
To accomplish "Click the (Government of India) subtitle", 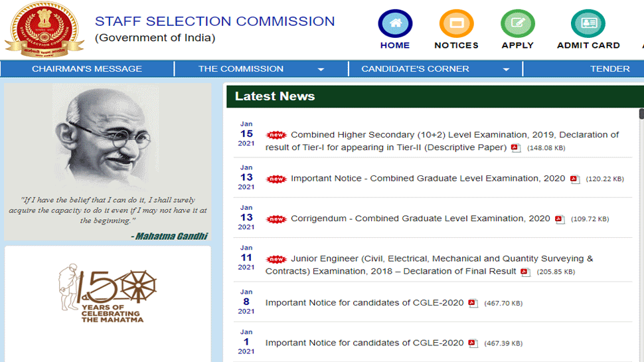I will coord(155,38).
